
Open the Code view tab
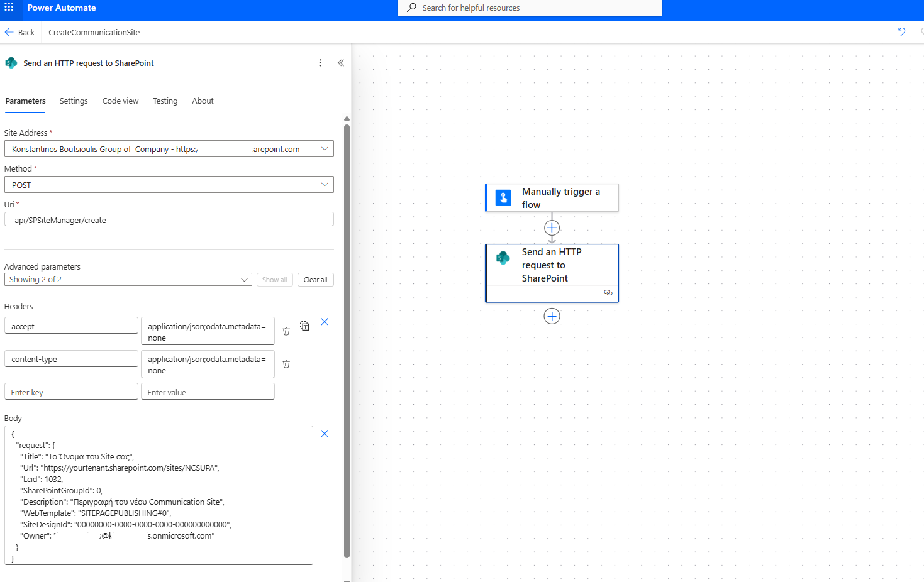click(120, 101)
